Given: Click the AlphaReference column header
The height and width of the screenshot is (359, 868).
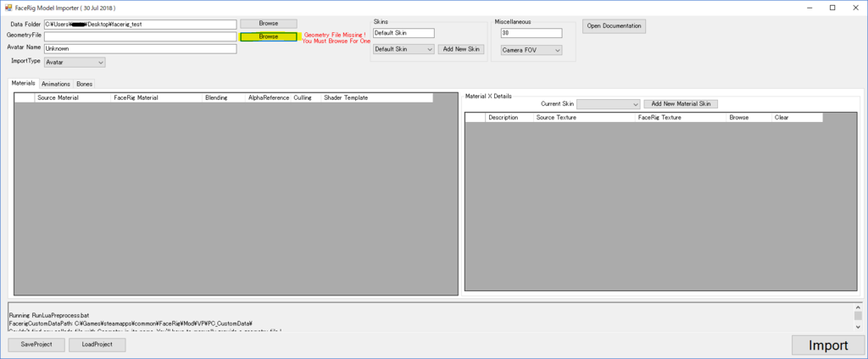Looking at the screenshot, I should click(x=269, y=98).
